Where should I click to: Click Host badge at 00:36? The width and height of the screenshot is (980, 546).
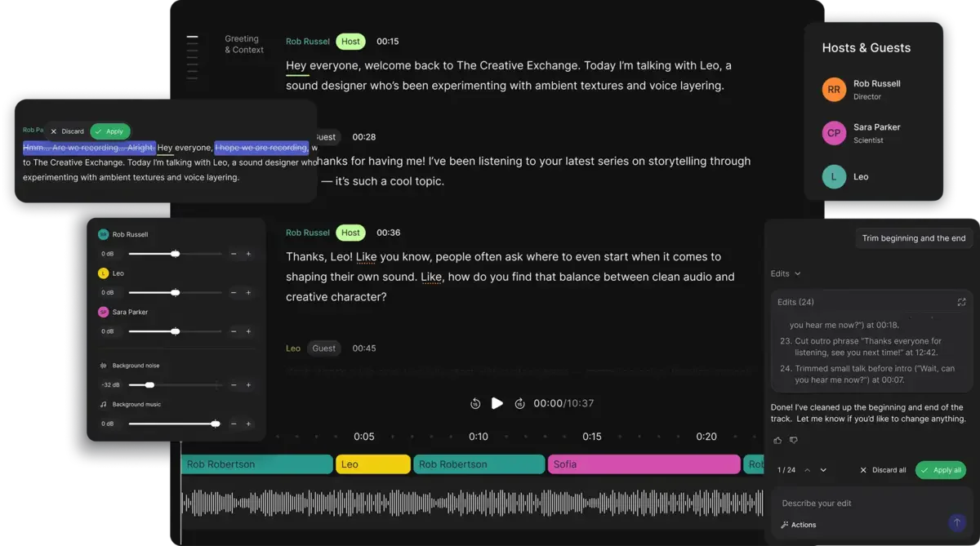pos(350,233)
